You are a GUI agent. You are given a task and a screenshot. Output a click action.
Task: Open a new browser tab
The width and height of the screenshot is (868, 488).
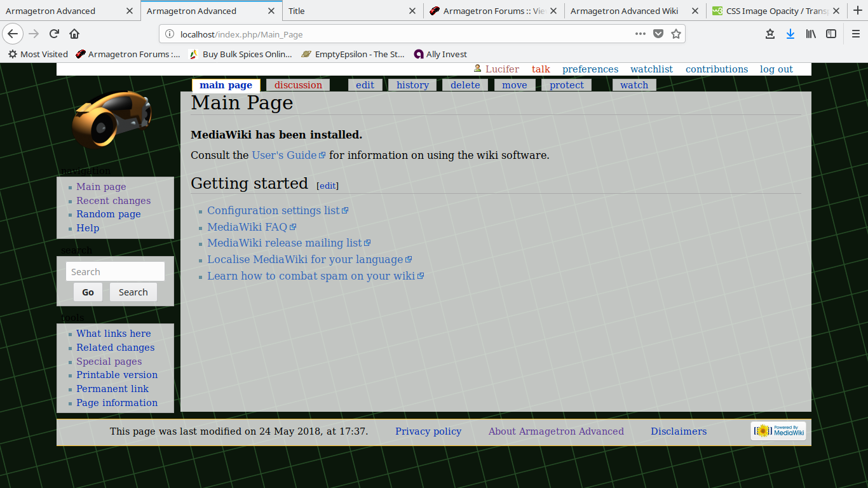coord(857,10)
